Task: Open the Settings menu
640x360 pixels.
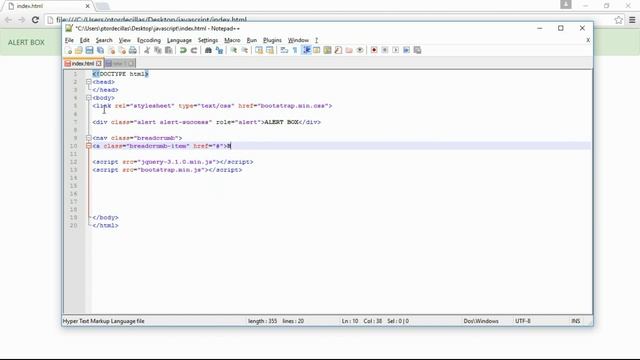Action: pyautogui.click(x=208, y=40)
